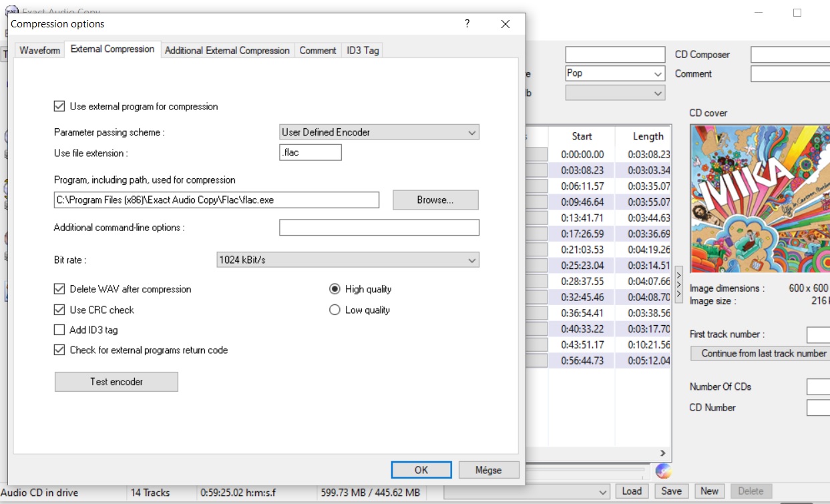Open the genre dropdown showing Pop
830x504 pixels.
(615, 73)
